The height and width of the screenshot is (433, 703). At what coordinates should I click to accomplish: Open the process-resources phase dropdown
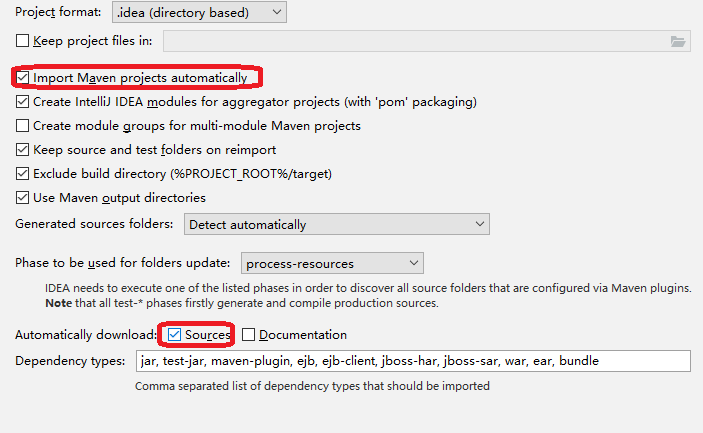pyautogui.click(x=331, y=264)
